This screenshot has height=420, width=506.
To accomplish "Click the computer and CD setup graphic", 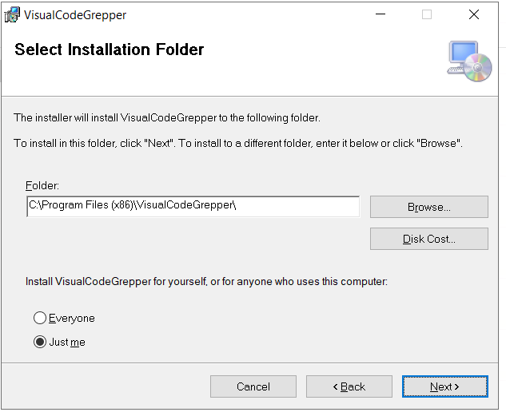I will (x=469, y=61).
